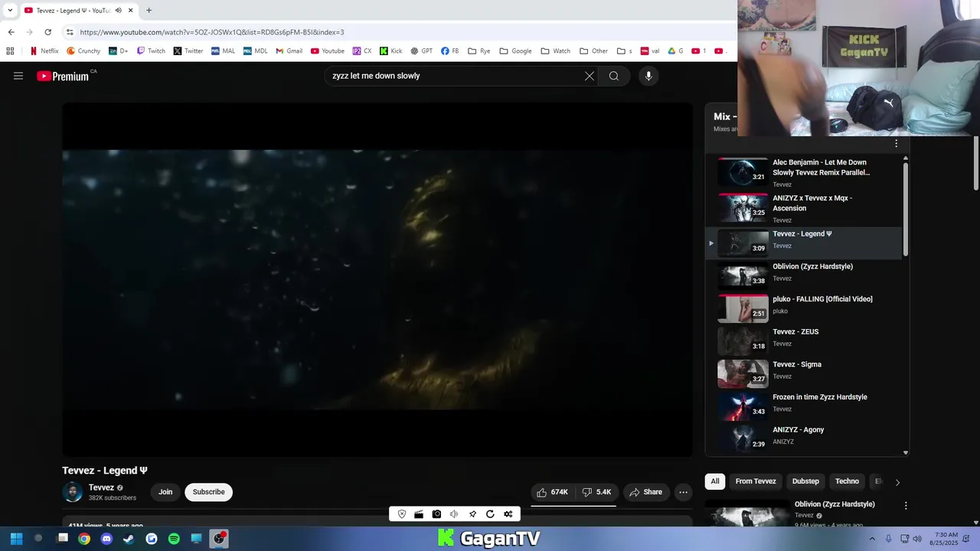
Task: Open the YouTube guide hamburger menu
Action: 18,76
